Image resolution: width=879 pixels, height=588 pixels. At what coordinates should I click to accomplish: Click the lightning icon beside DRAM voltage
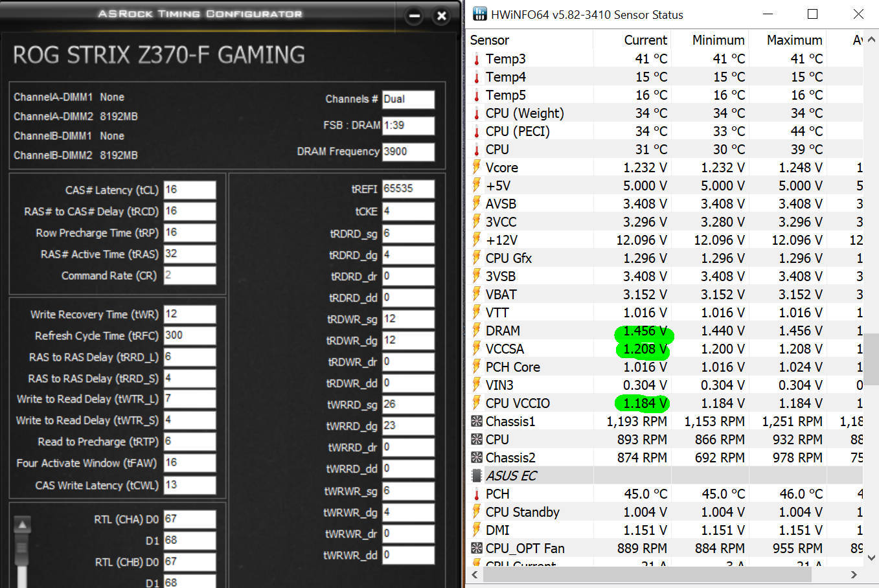pyautogui.click(x=477, y=331)
